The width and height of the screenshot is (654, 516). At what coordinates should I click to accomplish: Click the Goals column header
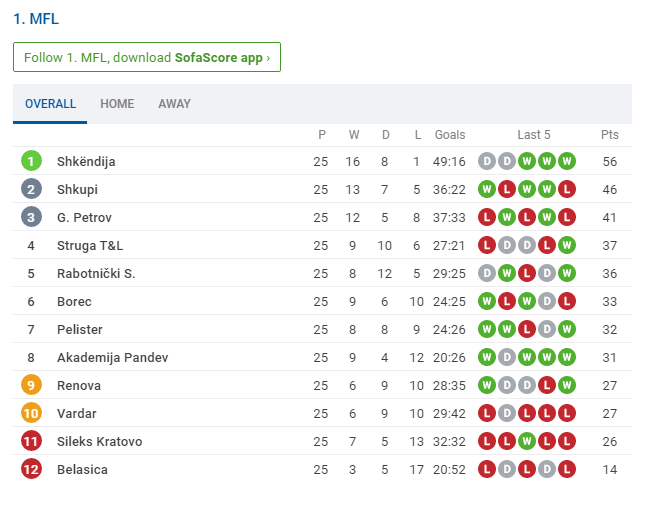[x=450, y=135]
